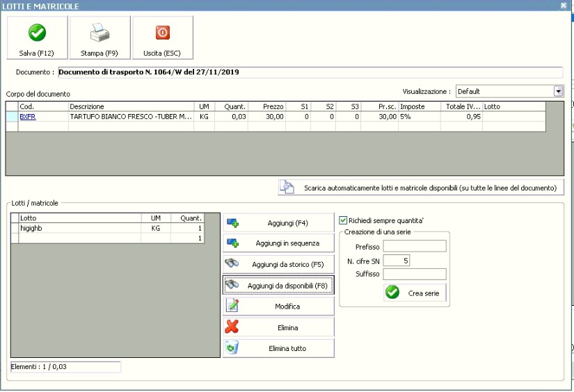This screenshot has height=392, width=574.
Task: Select the higighb lot row
Action: tap(107, 228)
